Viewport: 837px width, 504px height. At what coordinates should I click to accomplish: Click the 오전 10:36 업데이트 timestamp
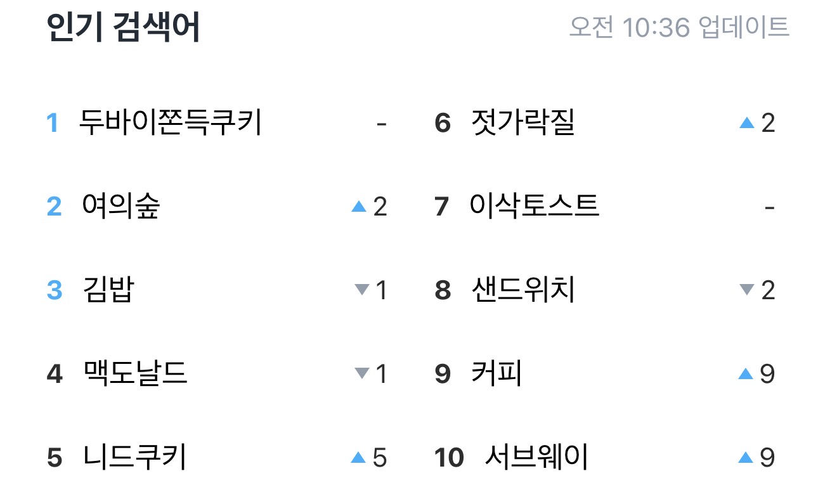tap(679, 27)
